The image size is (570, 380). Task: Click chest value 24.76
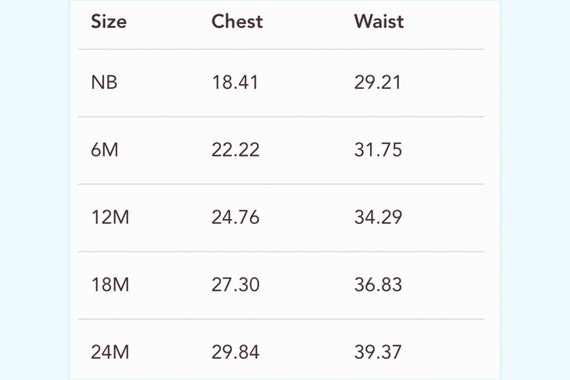(236, 217)
